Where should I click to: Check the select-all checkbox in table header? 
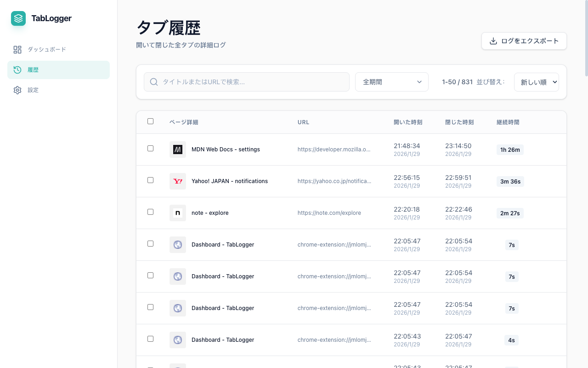coord(150,121)
